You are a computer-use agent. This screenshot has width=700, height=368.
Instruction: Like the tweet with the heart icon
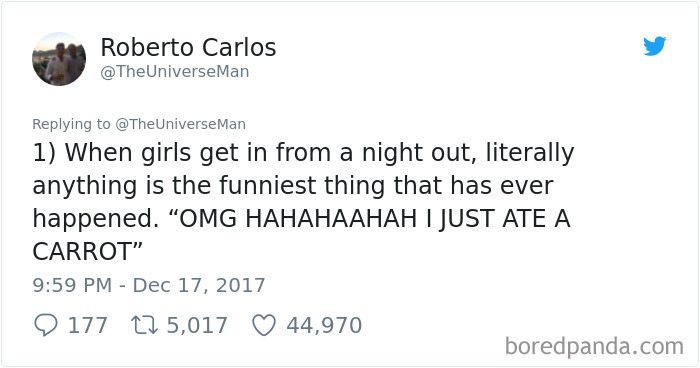[264, 325]
